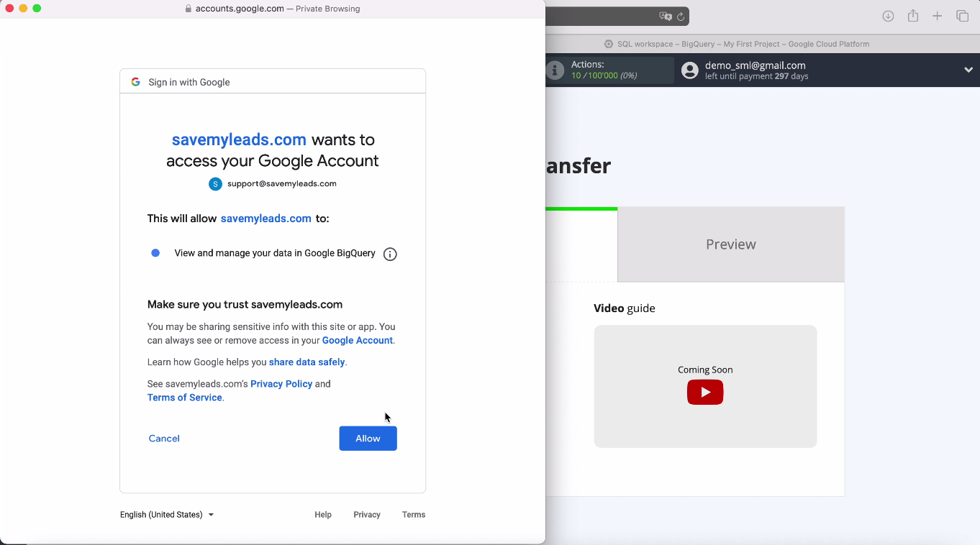This screenshot has width=980, height=545.
Task: Click savemyleads.com link in the heading
Action: coord(239,139)
